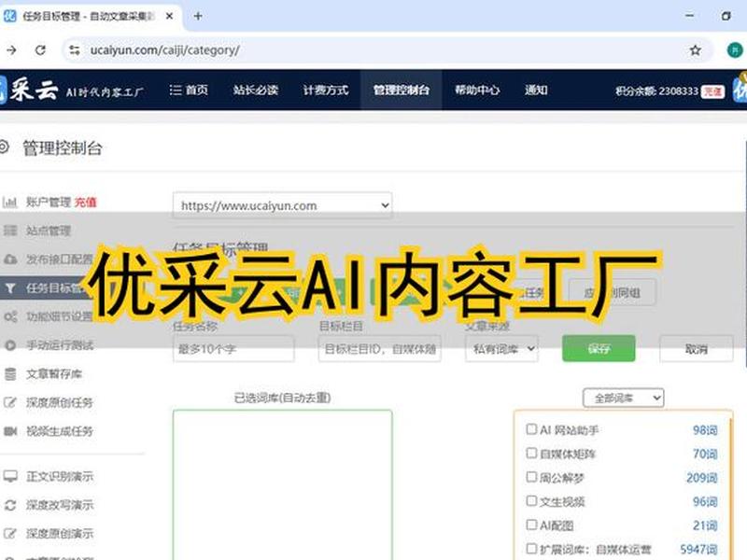Open 通知 menu item
Image resolution: width=747 pixels, height=560 pixels.
click(536, 90)
